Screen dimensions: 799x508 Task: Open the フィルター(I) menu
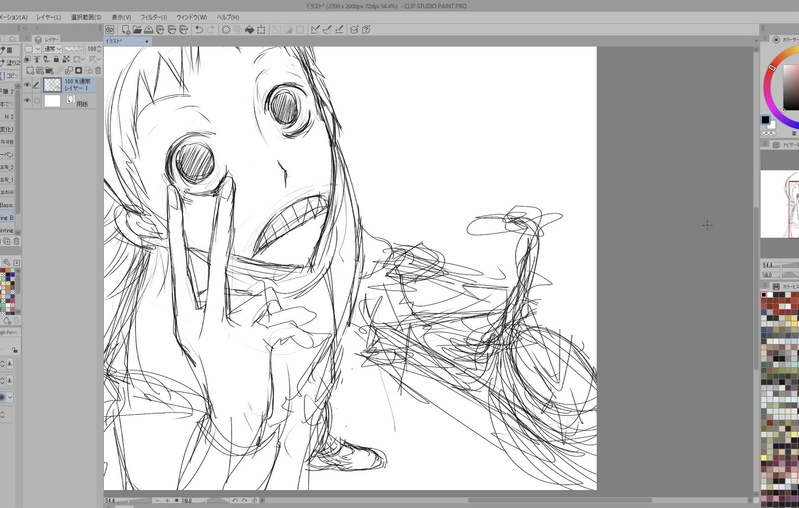(x=153, y=17)
